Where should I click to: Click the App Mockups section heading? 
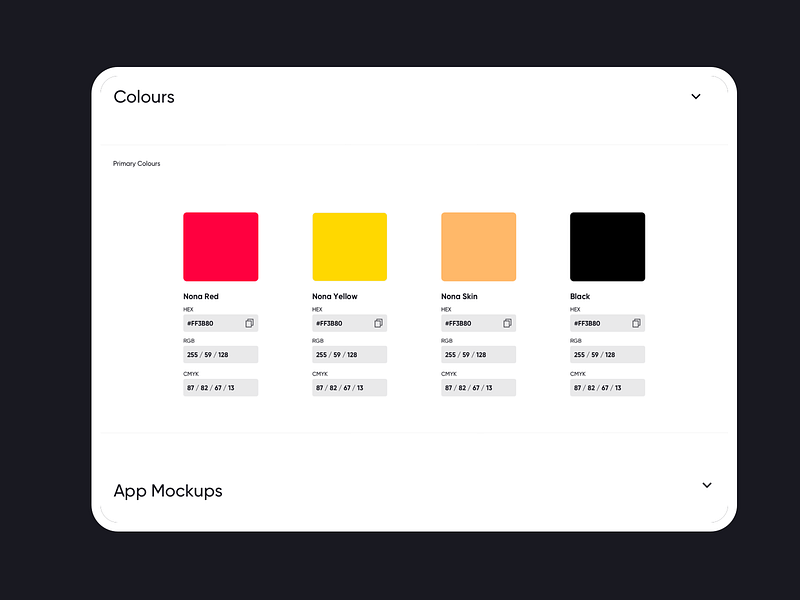168,491
